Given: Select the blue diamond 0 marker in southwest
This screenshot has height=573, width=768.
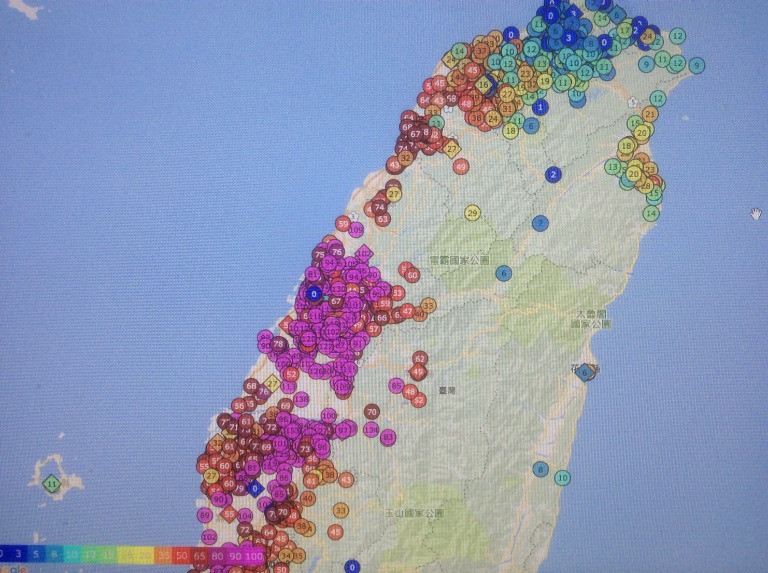Looking at the screenshot, I should click(x=255, y=488).
